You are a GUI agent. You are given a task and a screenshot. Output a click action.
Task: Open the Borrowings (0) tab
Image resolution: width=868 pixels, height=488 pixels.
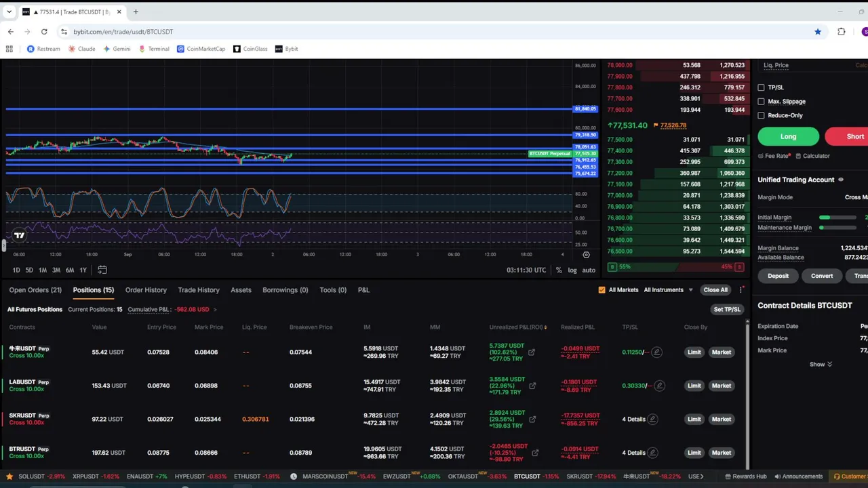click(x=285, y=290)
